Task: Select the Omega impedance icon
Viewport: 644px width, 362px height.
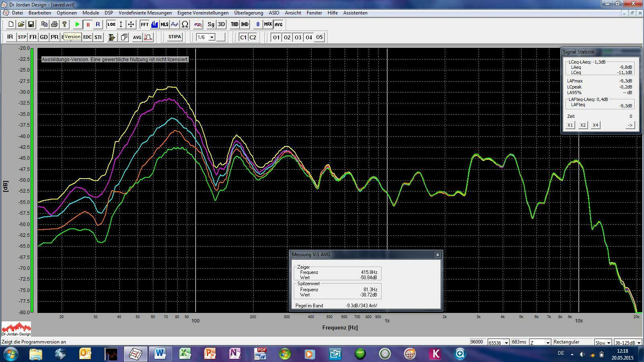Action: pyautogui.click(x=185, y=25)
